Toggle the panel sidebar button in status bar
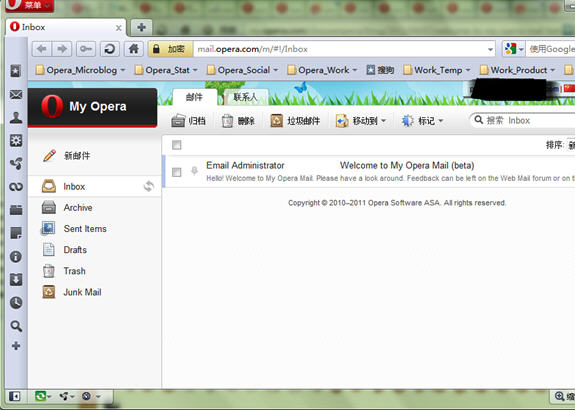The image size is (575, 410). click(x=15, y=396)
